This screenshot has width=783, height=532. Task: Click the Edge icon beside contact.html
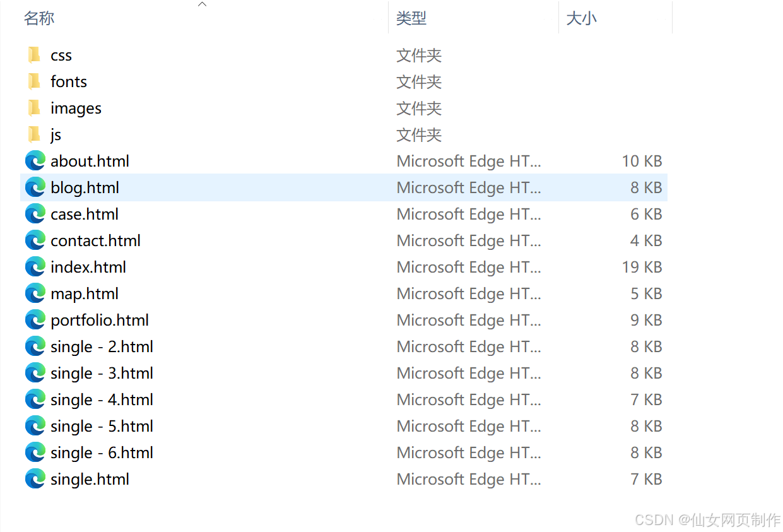pos(35,240)
